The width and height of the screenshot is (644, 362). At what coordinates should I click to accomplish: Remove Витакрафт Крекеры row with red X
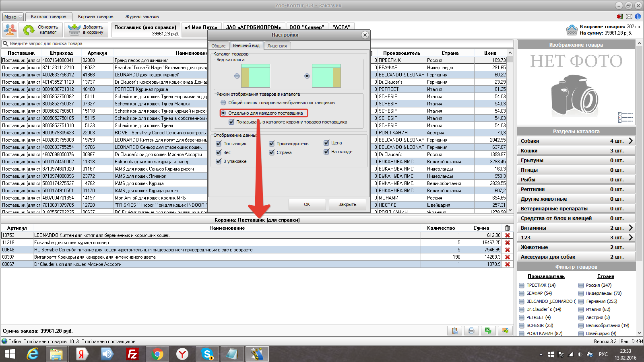click(x=508, y=257)
